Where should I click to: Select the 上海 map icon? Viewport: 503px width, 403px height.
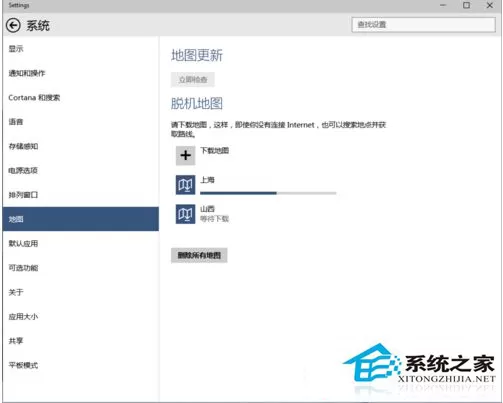(186, 185)
